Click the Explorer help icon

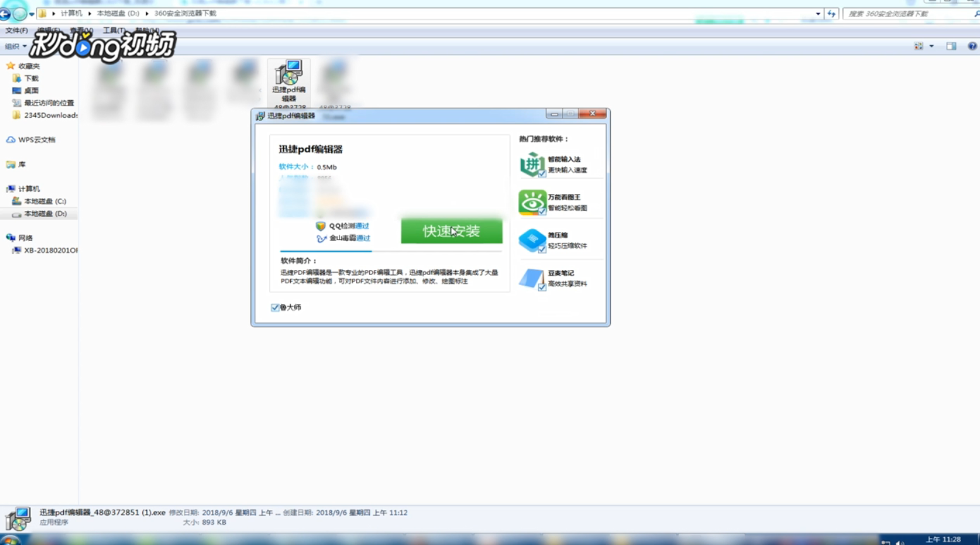(972, 46)
